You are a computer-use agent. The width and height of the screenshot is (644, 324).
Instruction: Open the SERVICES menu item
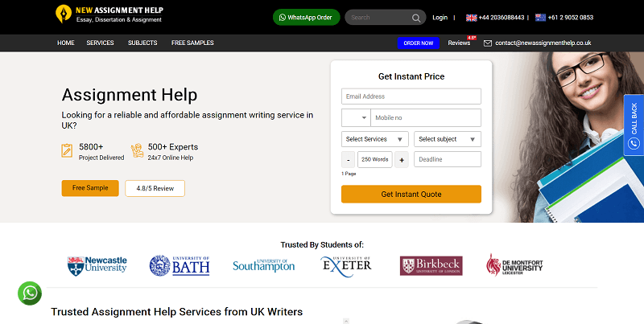point(101,43)
